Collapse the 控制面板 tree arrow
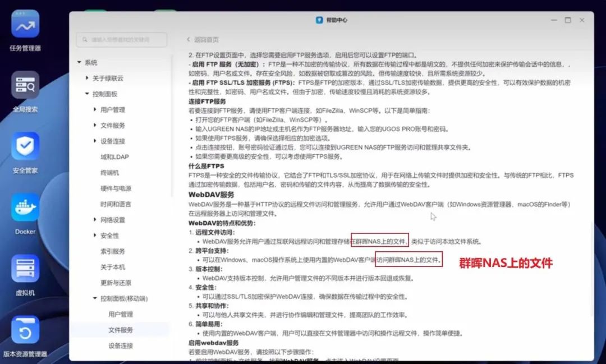The height and width of the screenshot is (364, 606). 87,94
